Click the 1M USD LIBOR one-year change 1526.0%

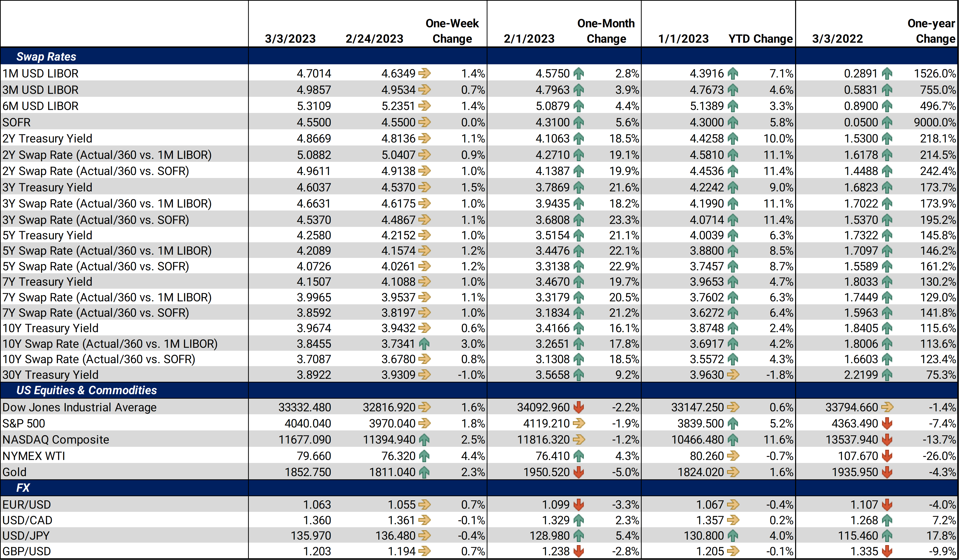coord(935,73)
